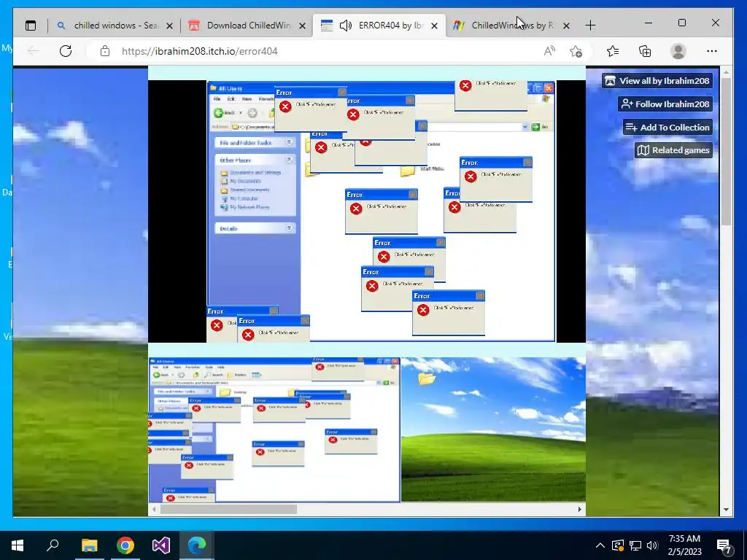The image size is (747, 560).
Task: Add this page to favorites
Action: (576, 51)
